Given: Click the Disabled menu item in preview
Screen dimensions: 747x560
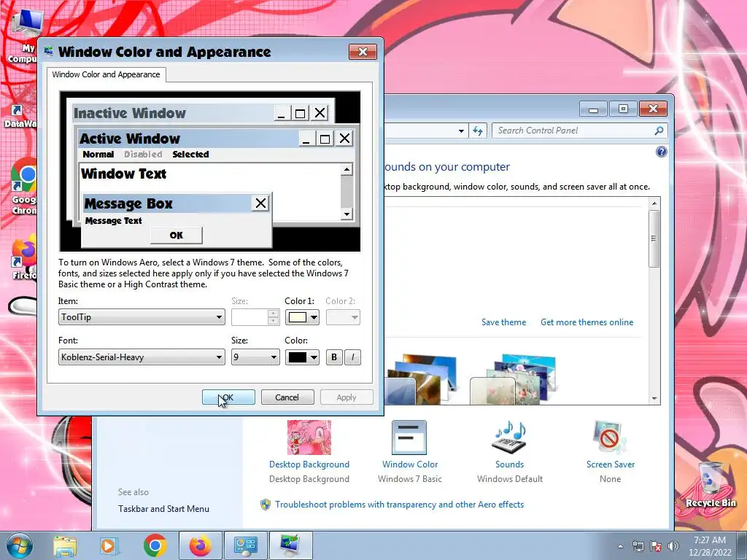Looking at the screenshot, I should point(143,155).
